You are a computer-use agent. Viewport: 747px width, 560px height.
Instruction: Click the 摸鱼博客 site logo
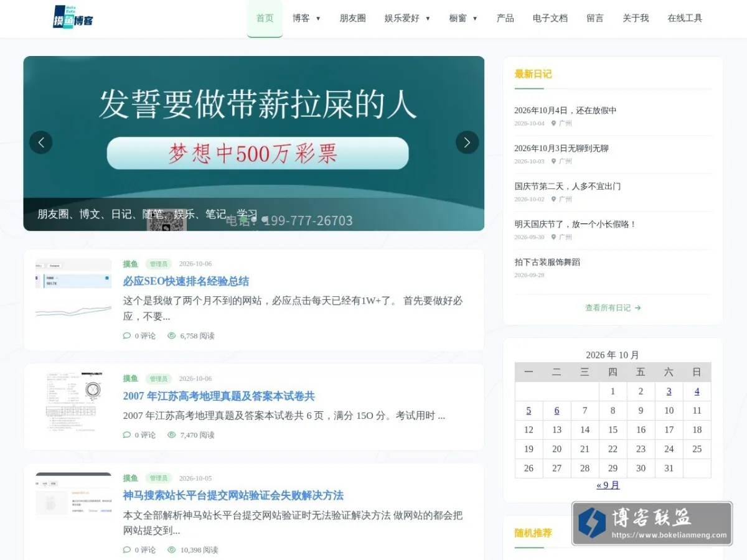73,17
